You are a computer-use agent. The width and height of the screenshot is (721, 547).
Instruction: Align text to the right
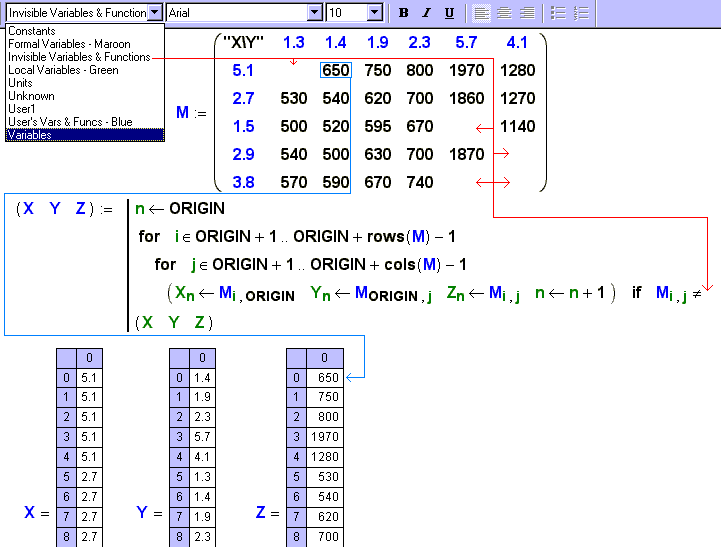pos(527,13)
